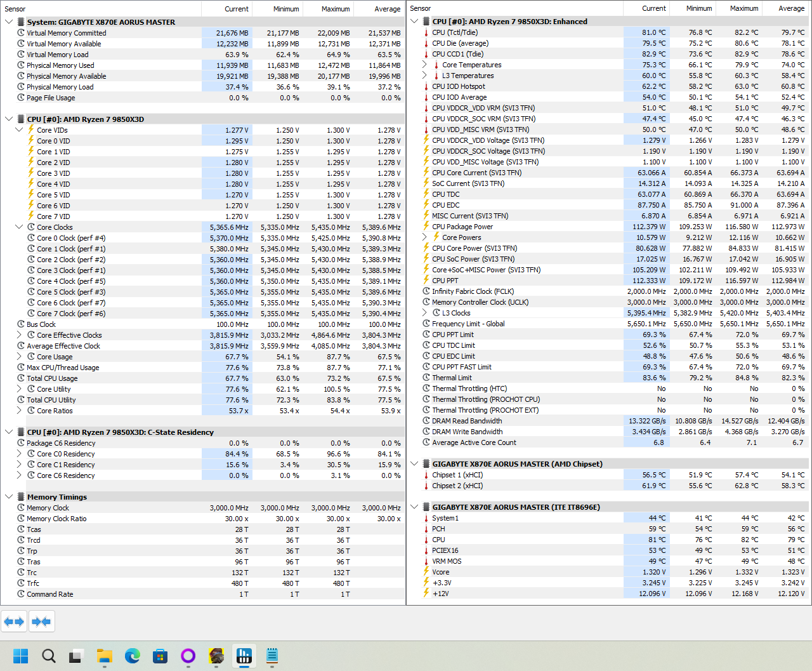Click the lightning bolt icon for Core 7 VID

pos(31,216)
